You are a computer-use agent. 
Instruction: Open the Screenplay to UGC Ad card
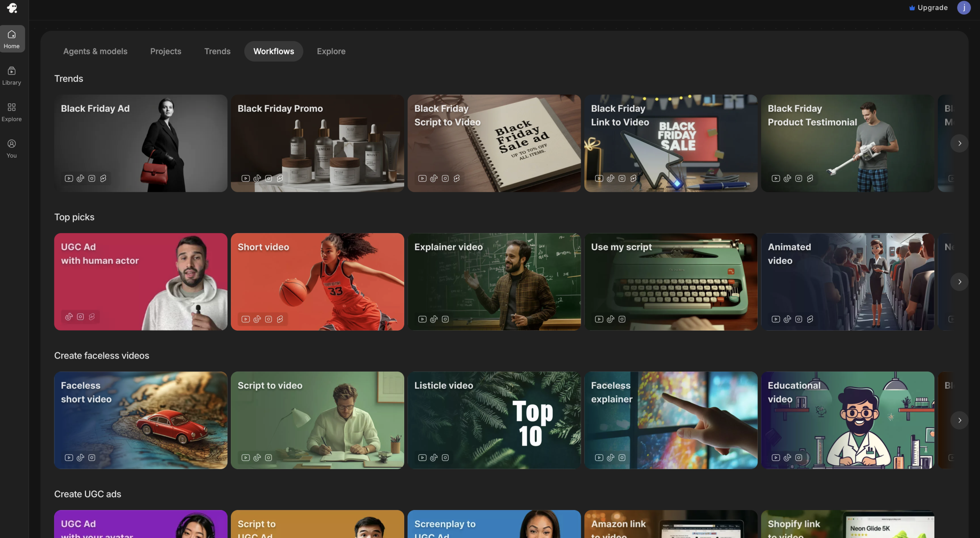(x=494, y=524)
